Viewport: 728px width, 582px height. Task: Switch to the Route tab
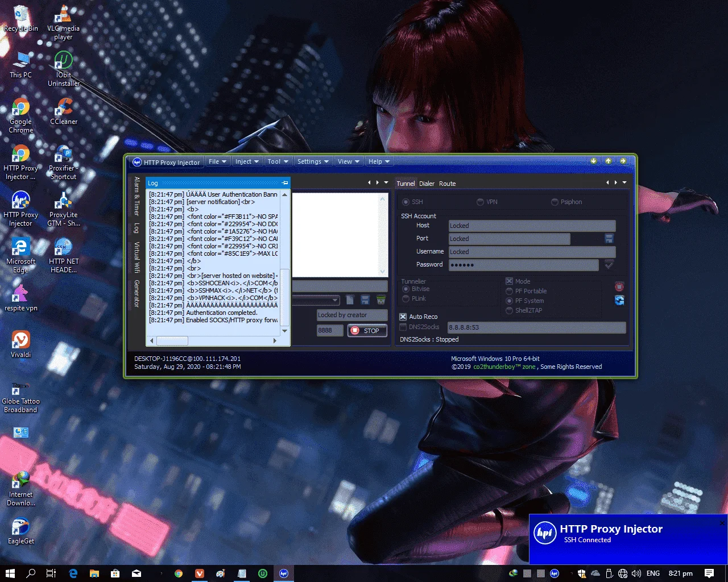click(x=448, y=184)
